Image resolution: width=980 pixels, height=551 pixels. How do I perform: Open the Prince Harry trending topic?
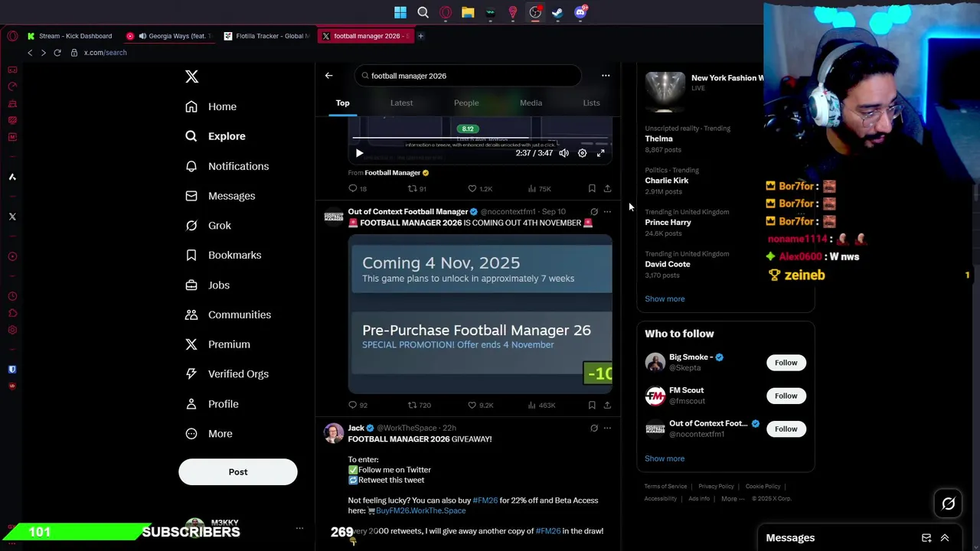point(668,222)
